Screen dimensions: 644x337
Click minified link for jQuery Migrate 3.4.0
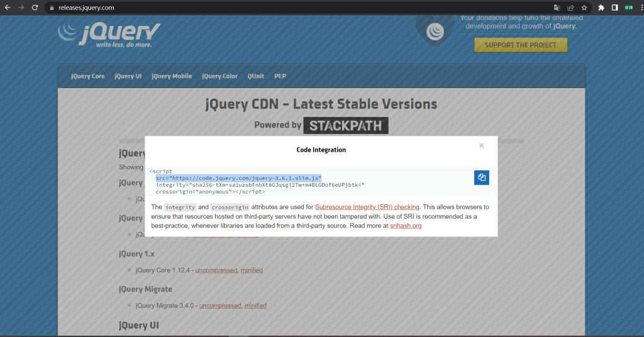(x=255, y=306)
